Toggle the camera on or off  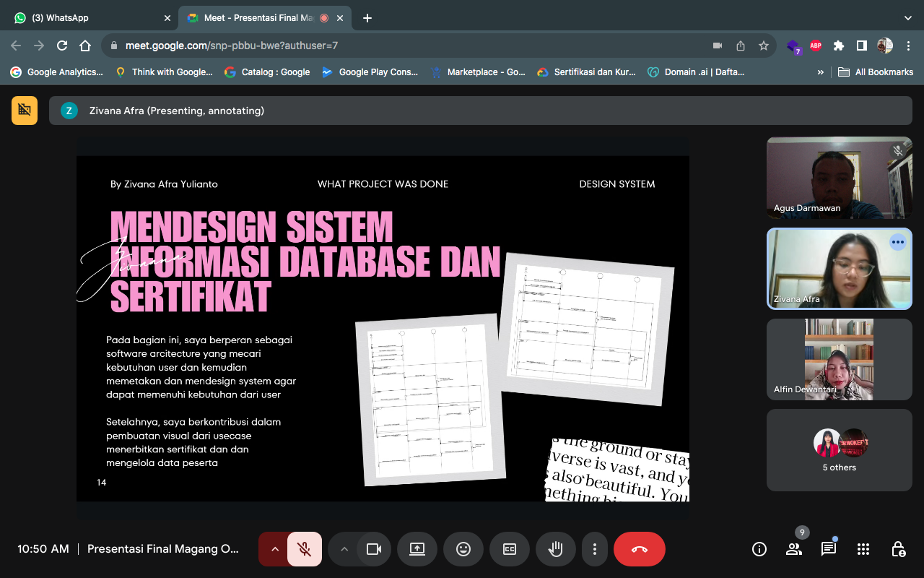[x=374, y=549]
